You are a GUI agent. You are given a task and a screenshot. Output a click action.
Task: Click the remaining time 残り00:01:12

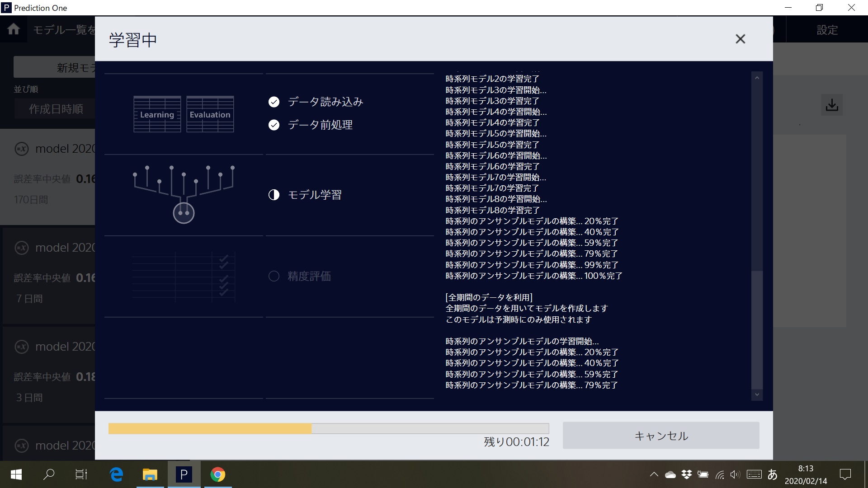pyautogui.click(x=516, y=442)
